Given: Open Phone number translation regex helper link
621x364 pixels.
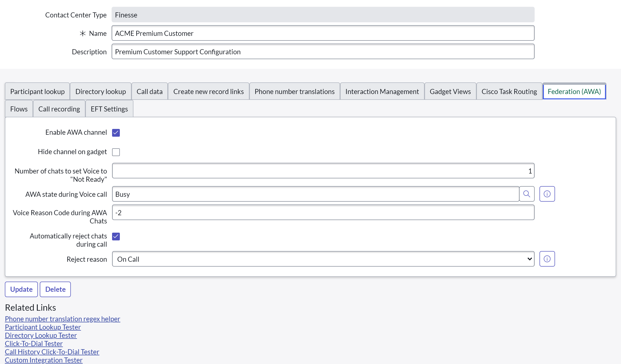Looking at the screenshot, I should pyautogui.click(x=62, y=319).
